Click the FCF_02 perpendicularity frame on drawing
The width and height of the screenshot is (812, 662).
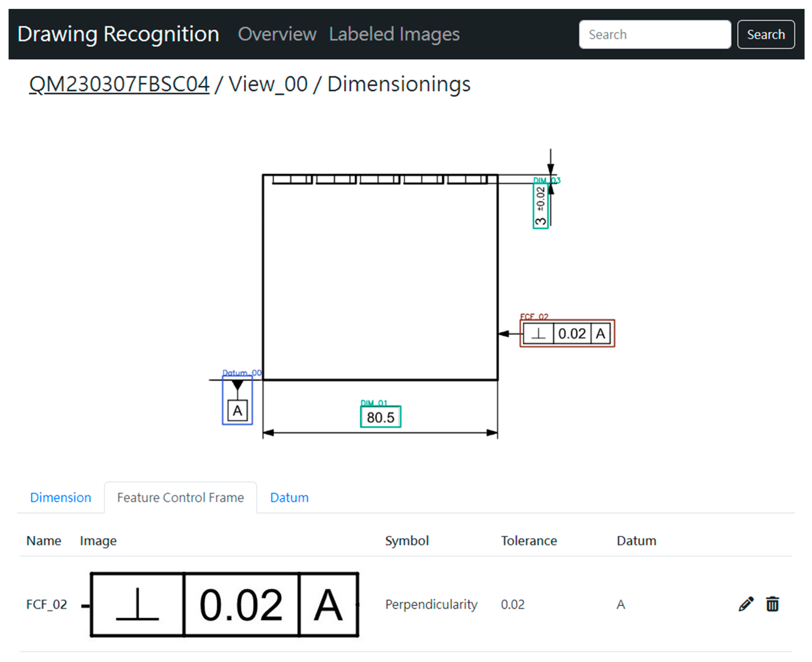tap(567, 333)
